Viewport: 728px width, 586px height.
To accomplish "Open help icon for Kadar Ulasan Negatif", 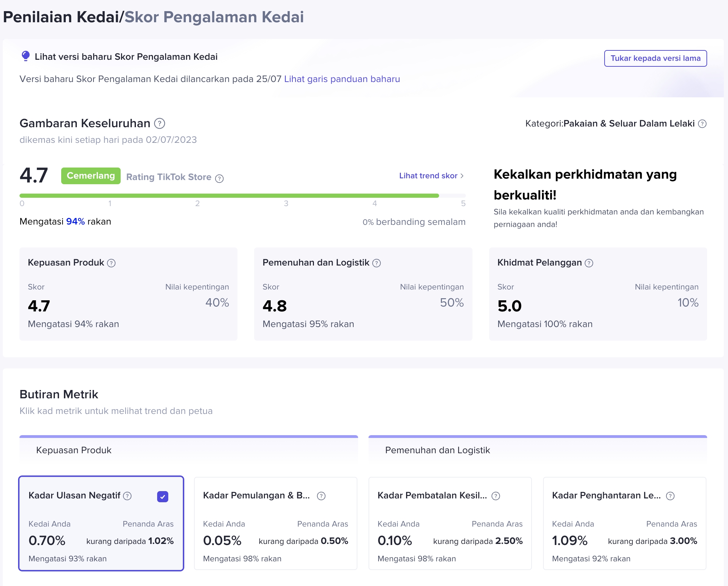I will click(x=128, y=496).
